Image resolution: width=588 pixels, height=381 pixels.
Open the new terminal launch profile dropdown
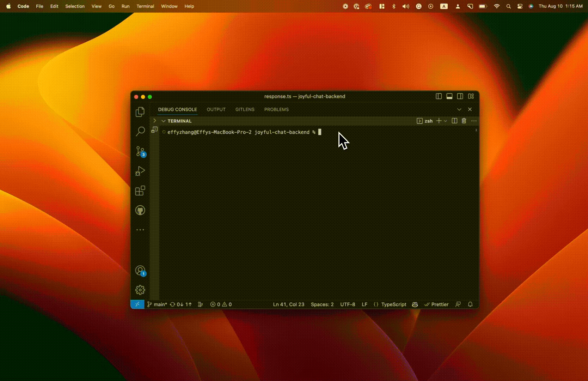[x=446, y=121]
